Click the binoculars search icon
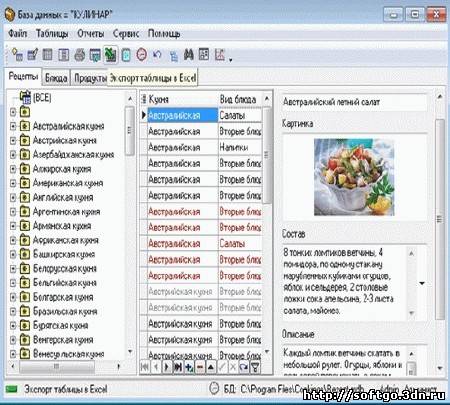Screen dimensions: 450x405 pos(188,55)
